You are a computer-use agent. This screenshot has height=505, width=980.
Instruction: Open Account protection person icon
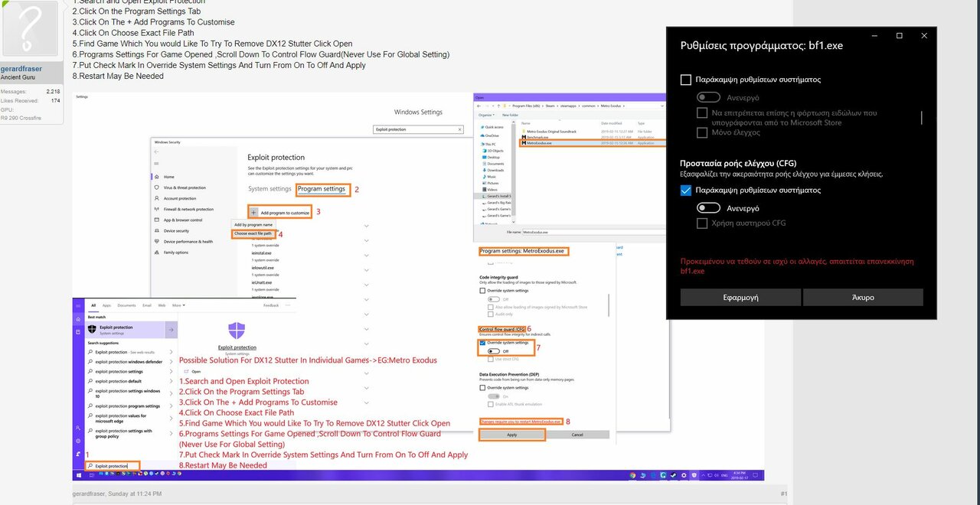pos(157,198)
